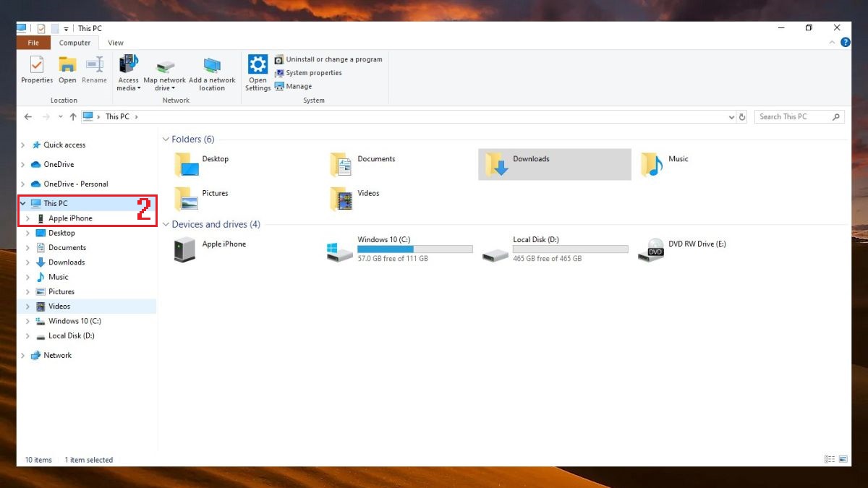Image resolution: width=868 pixels, height=488 pixels.
Task: Expand the Network node in the sidebar
Action: 23,356
